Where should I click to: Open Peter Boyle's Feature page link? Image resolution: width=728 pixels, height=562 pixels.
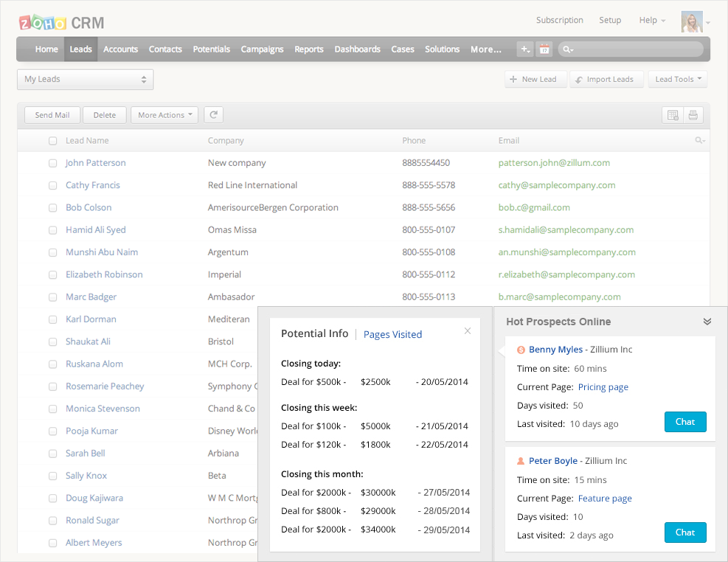point(605,499)
